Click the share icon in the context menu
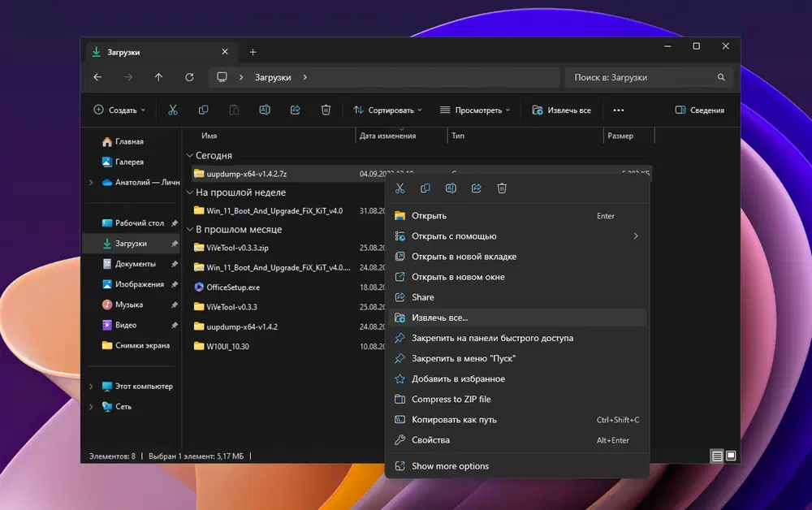Image resolution: width=812 pixels, height=510 pixels. click(477, 188)
